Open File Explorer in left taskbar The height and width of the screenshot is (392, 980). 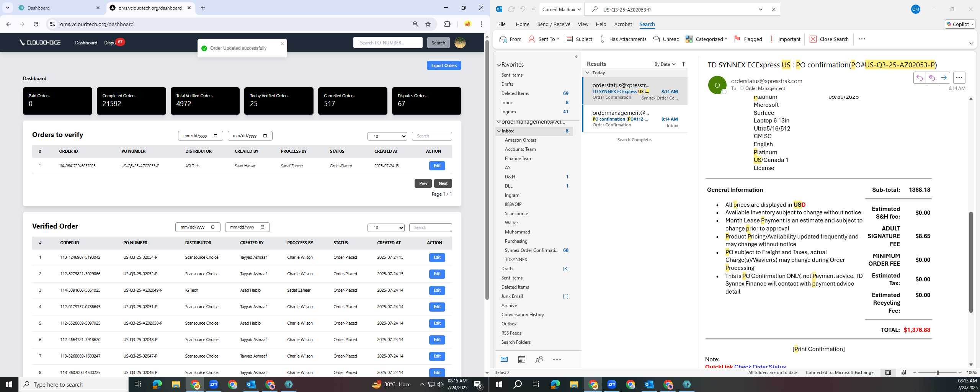pos(176,384)
